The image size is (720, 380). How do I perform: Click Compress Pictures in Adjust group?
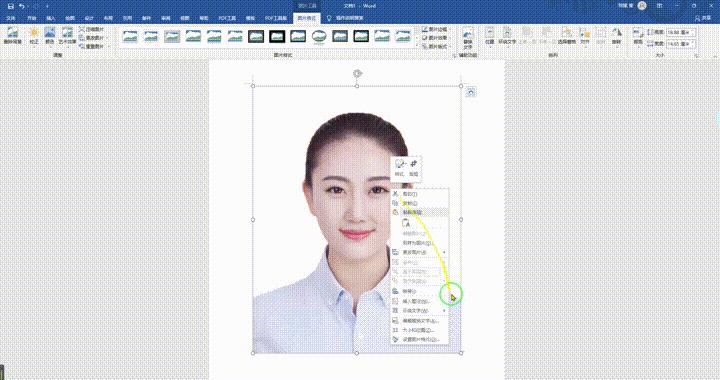point(92,29)
